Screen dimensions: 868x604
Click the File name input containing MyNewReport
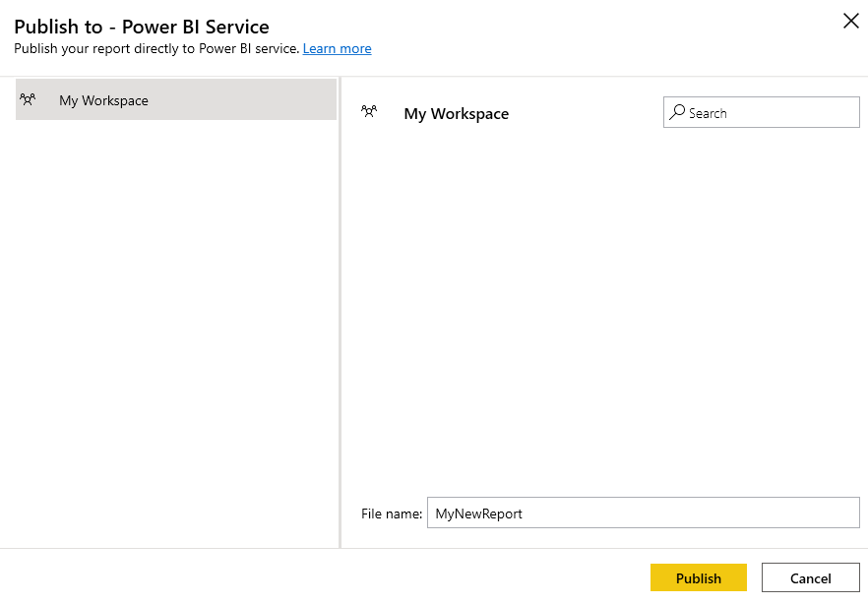pos(644,513)
